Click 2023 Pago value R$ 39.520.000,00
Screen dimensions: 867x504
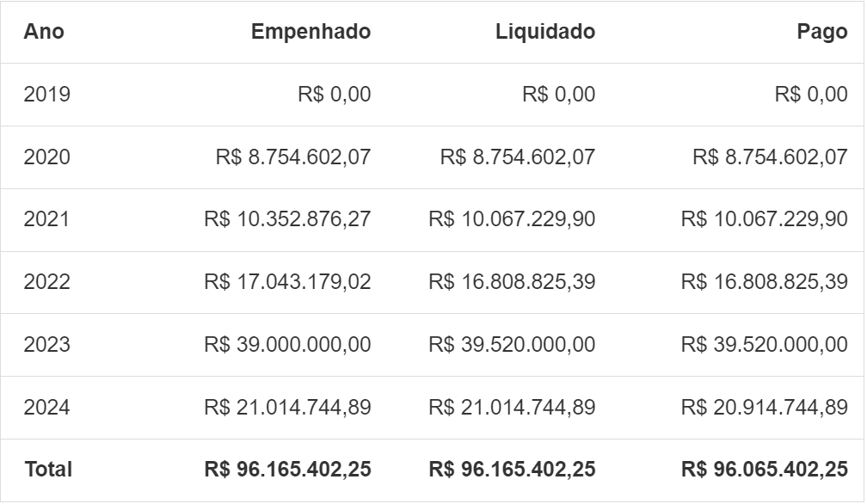coord(764,345)
